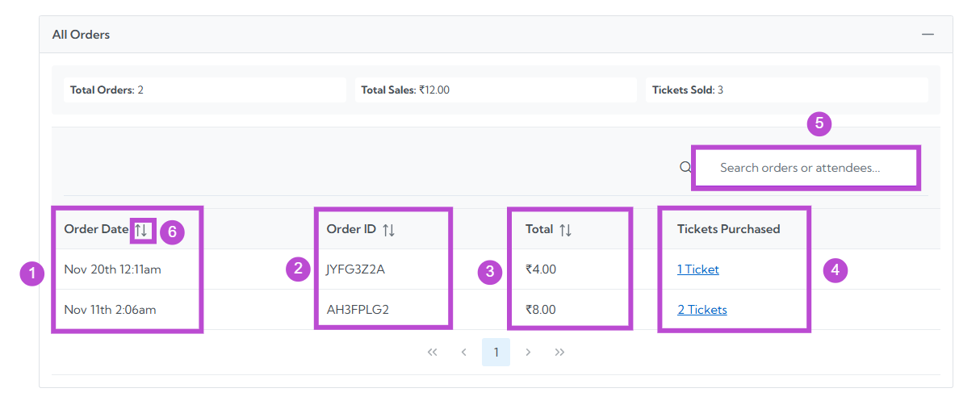Sort by Order ID arrows icon
Viewport: 980px width, 405px height.
tap(388, 230)
